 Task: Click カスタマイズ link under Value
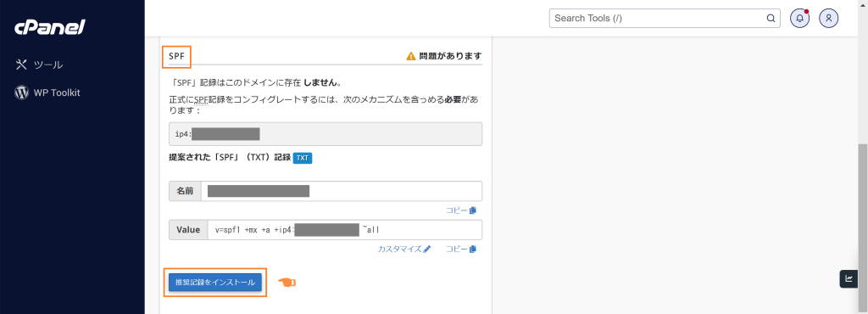click(x=404, y=250)
